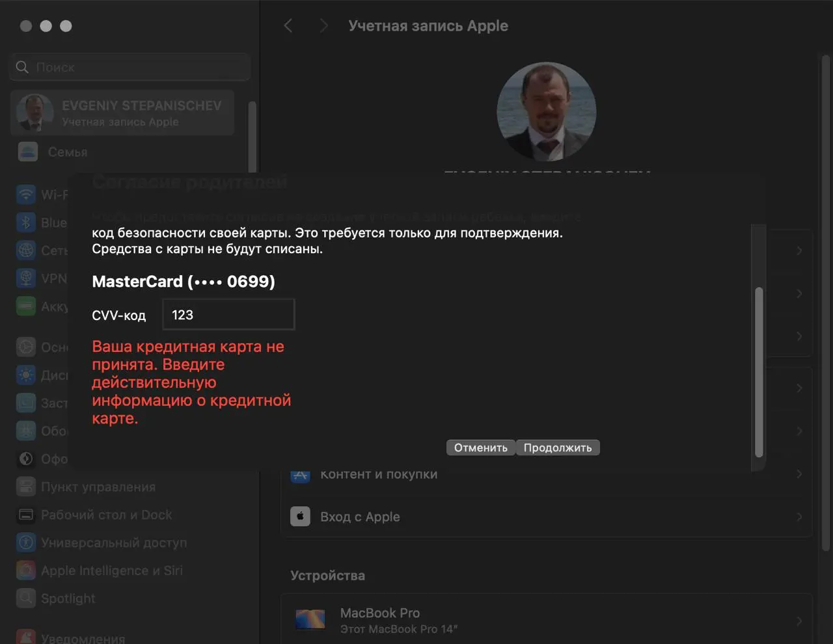The width and height of the screenshot is (833, 644).
Task: Click the Поиск search field
Action: (x=130, y=67)
